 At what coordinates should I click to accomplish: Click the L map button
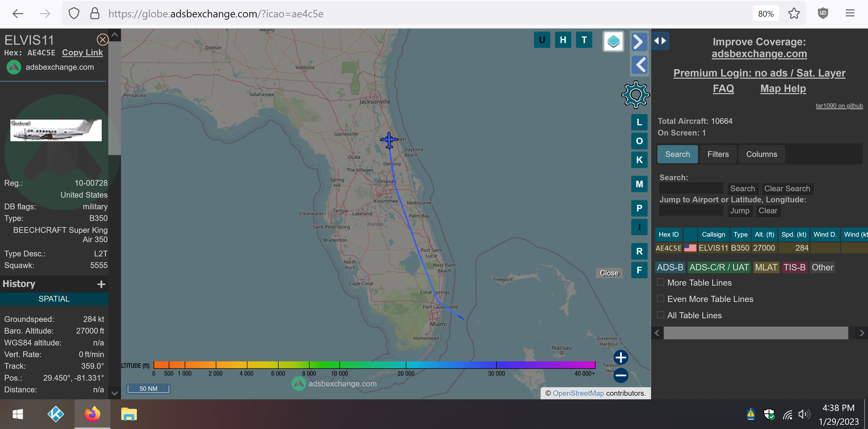click(x=639, y=122)
